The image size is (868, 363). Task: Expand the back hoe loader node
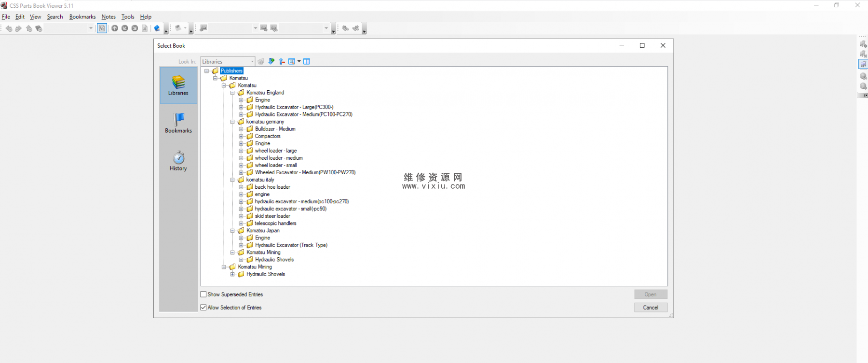[x=241, y=187]
